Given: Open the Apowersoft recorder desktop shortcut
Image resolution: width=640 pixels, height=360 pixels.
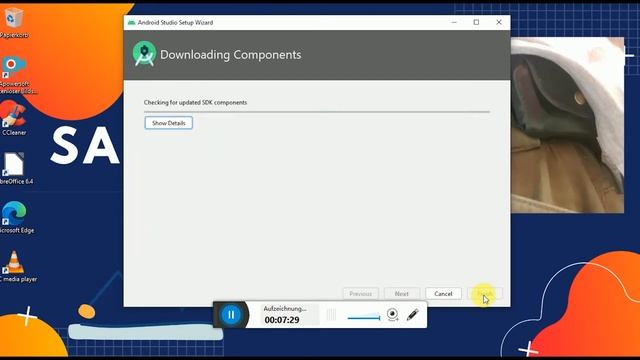Looking at the screenshot, I should coord(16,75).
